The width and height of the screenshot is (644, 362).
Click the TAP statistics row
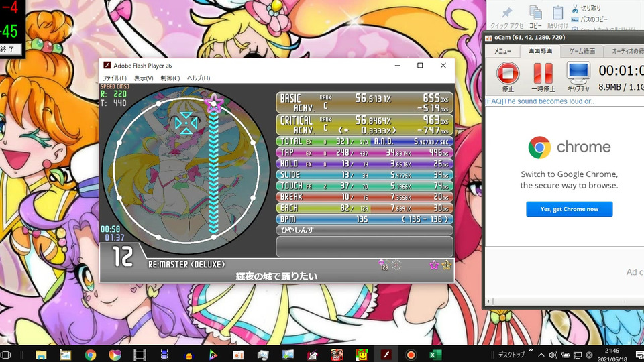click(365, 153)
